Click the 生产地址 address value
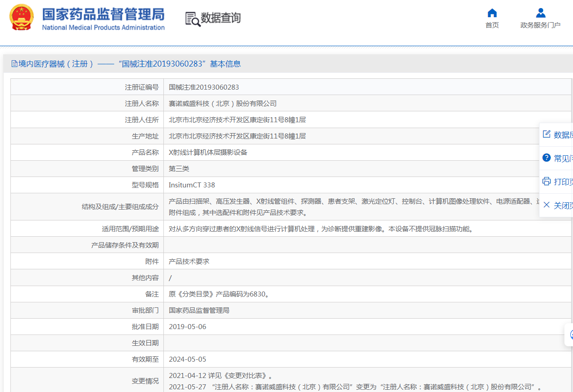 (237, 136)
